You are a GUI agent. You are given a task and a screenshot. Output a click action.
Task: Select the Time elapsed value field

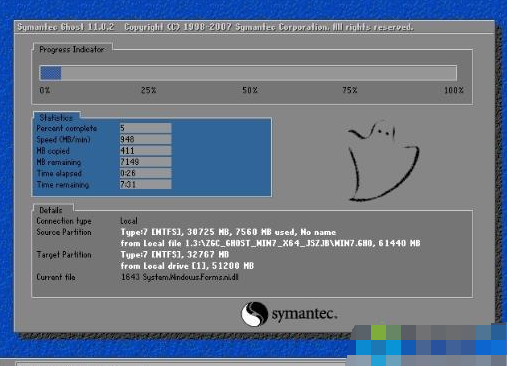pyautogui.click(x=145, y=173)
